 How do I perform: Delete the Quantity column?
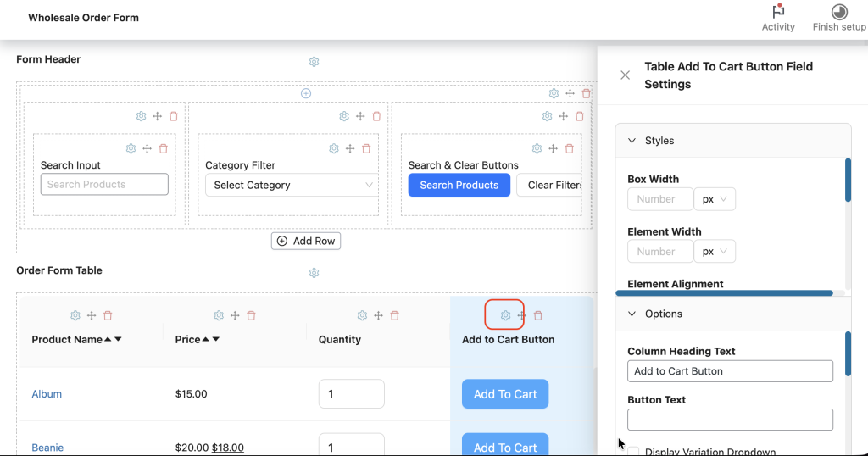(395, 315)
